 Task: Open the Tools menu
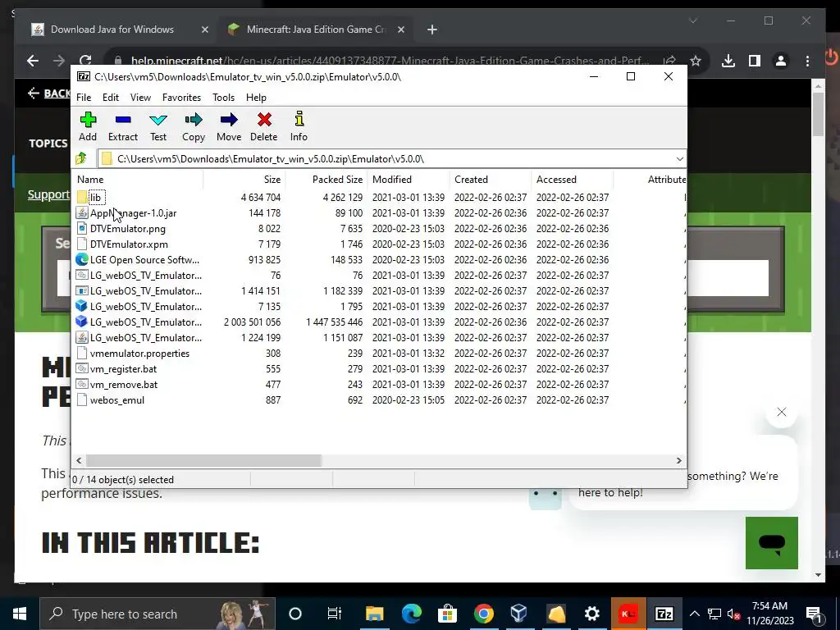(x=223, y=98)
